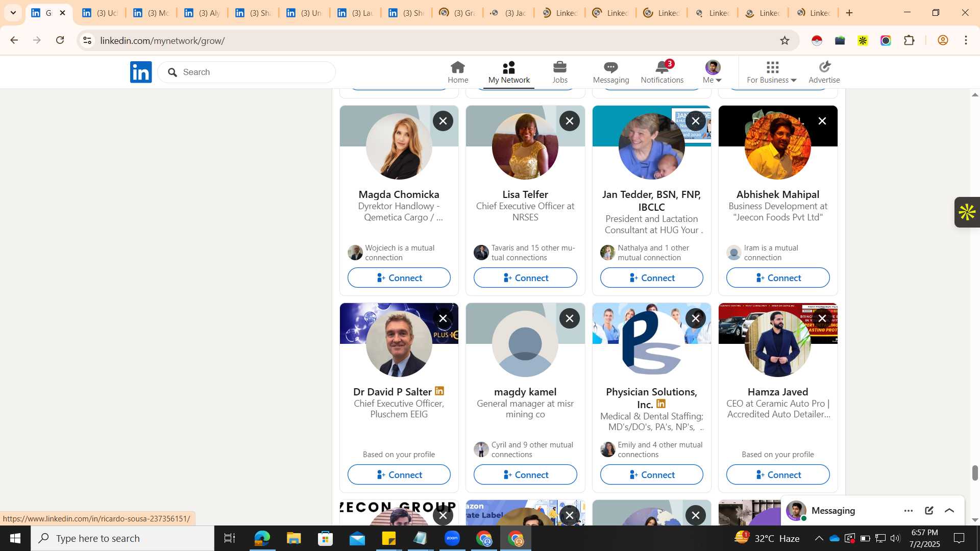Dismiss Magda Chomicka suggestion card
Image resolution: width=980 pixels, height=551 pixels.
coord(443,121)
